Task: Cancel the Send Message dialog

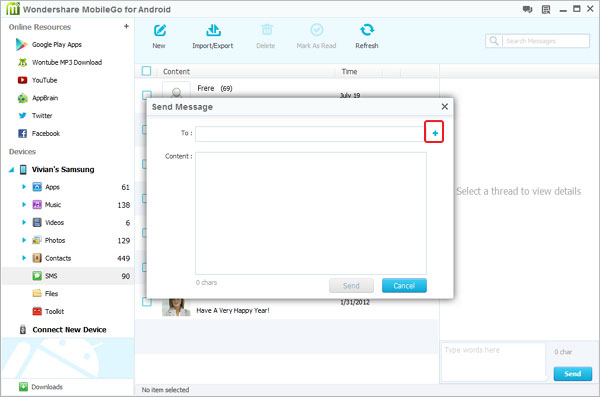Action: pos(404,286)
